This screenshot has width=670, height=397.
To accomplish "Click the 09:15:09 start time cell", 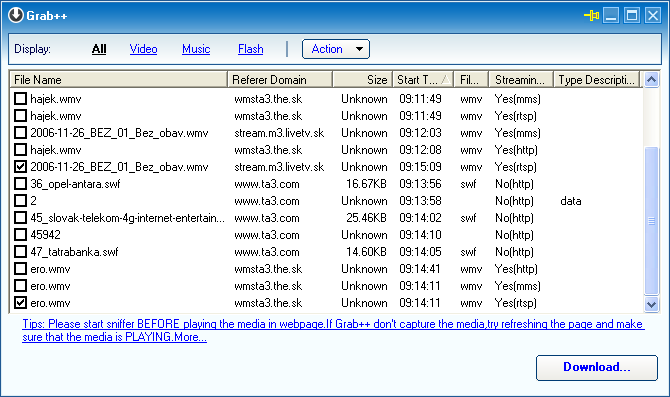I will point(420,167).
